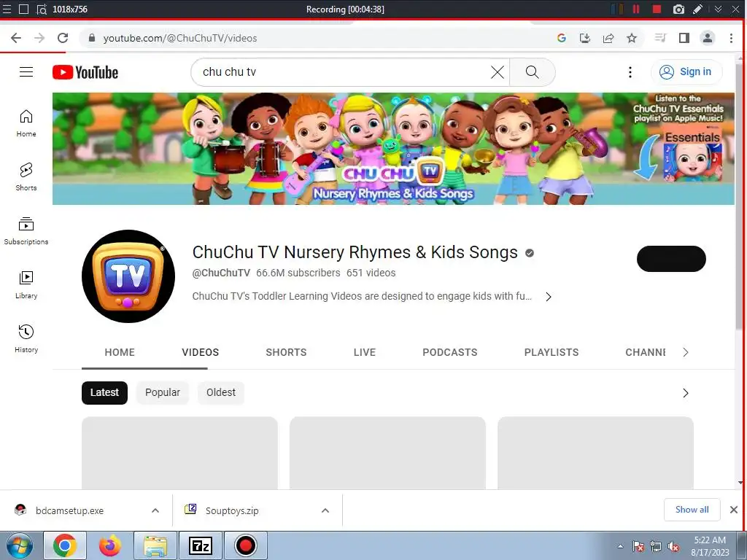Screen dimensions: 747x560
Task: Open Firefox from taskbar
Action: tap(109, 545)
